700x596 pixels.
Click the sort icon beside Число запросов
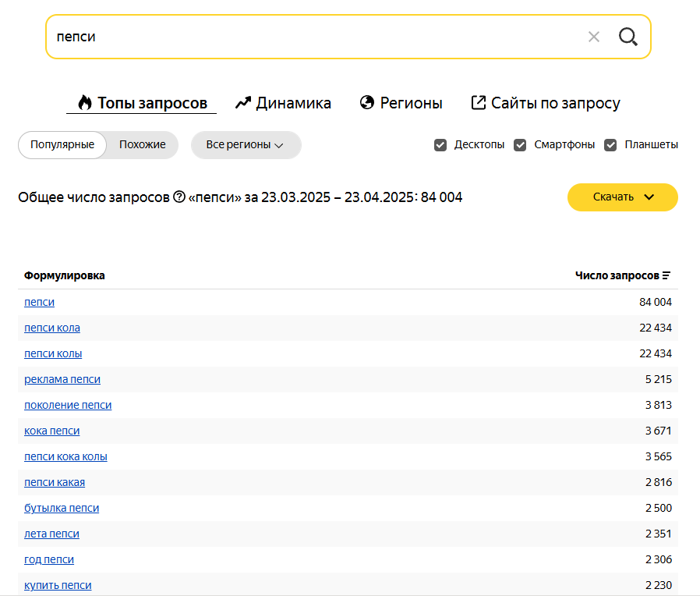(666, 275)
